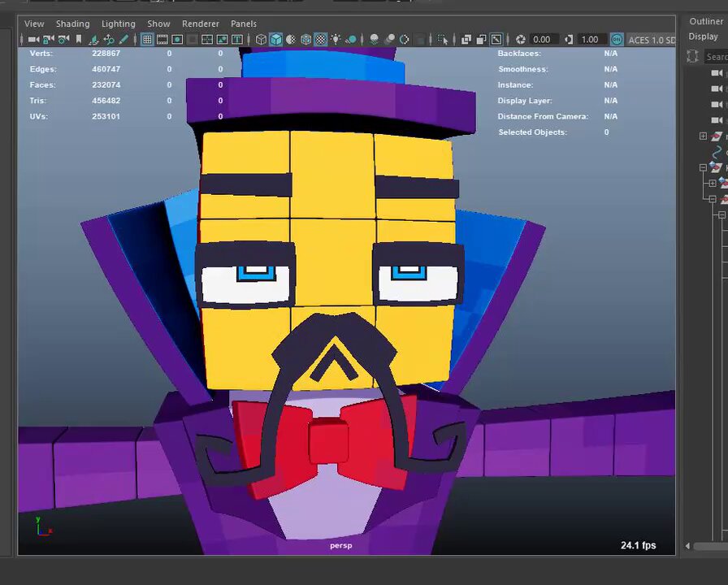This screenshot has height=585, width=728.
Task: Switch to Wireframe shading cube icon
Action: [262, 40]
